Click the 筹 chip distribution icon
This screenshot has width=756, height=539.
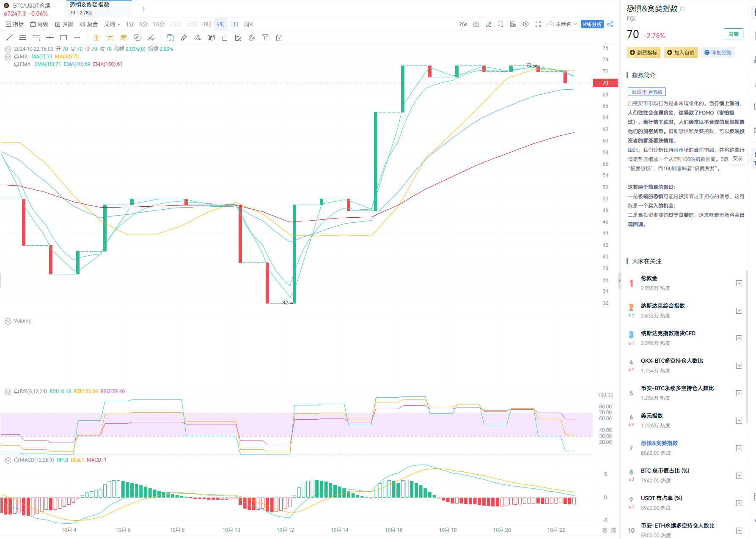point(124,38)
